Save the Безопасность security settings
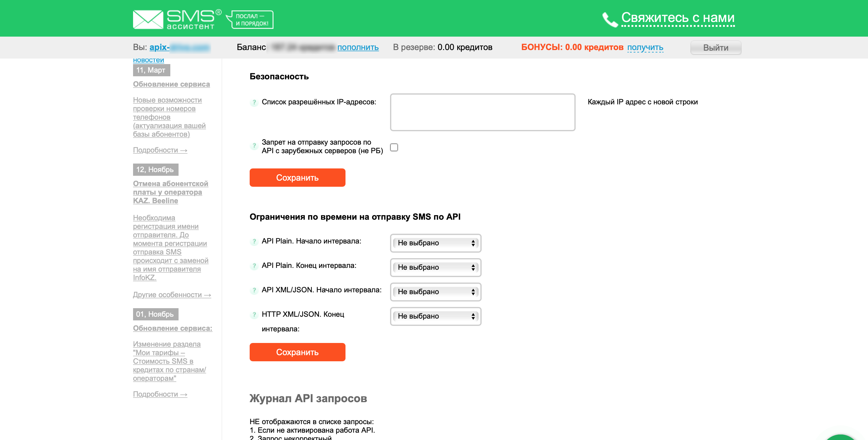 click(297, 178)
